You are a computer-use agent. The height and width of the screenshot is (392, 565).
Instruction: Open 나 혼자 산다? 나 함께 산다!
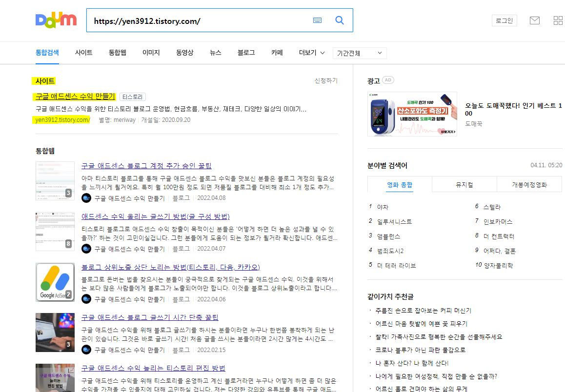coord(412,363)
